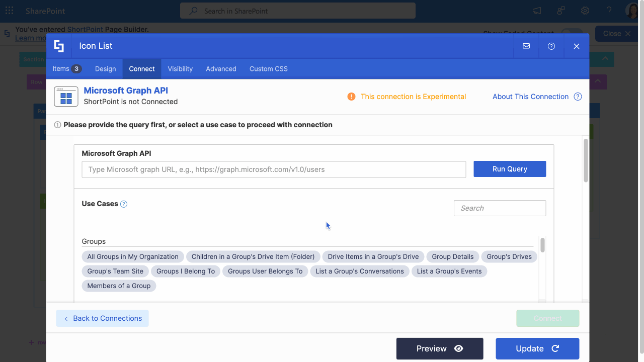Click the SharePoint search box
This screenshot has height=362, width=644.
[298, 11]
